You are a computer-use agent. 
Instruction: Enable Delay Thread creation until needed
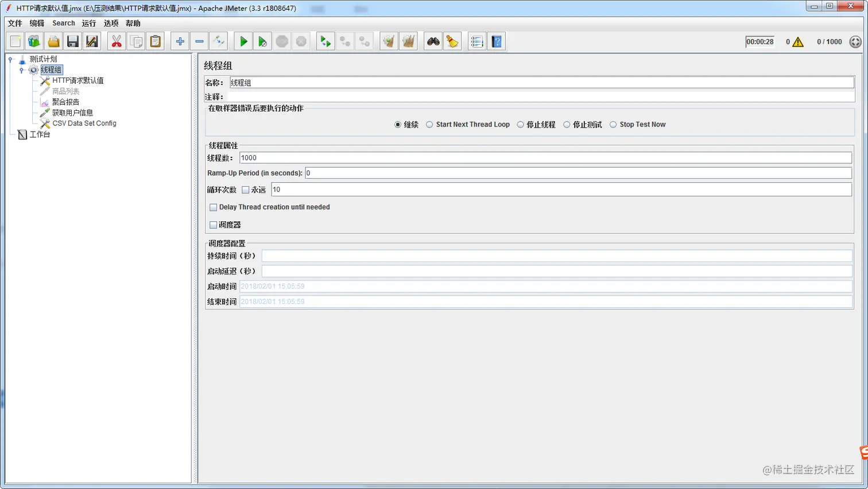214,207
